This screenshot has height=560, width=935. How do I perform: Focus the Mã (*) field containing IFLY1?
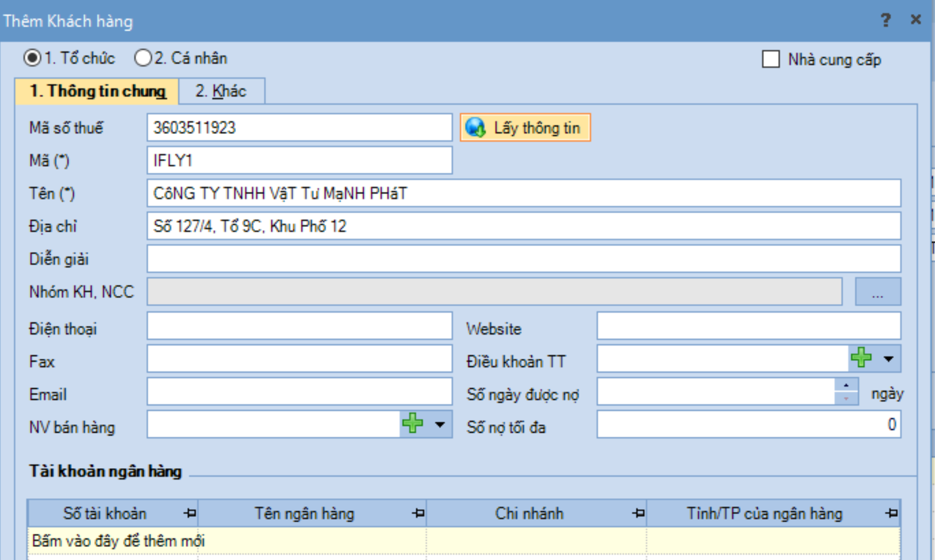pos(299,160)
